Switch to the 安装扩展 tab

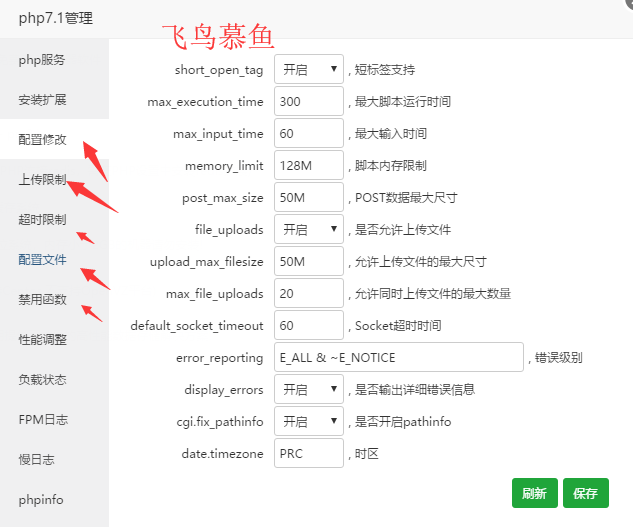[42, 100]
